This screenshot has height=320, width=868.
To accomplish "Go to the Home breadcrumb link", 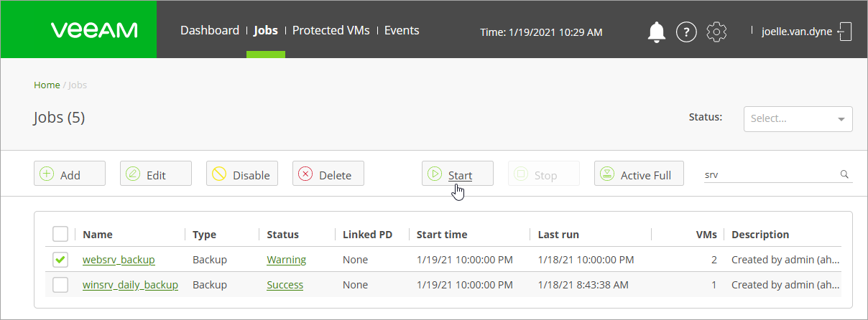I will pyautogui.click(x=47, y=85).
